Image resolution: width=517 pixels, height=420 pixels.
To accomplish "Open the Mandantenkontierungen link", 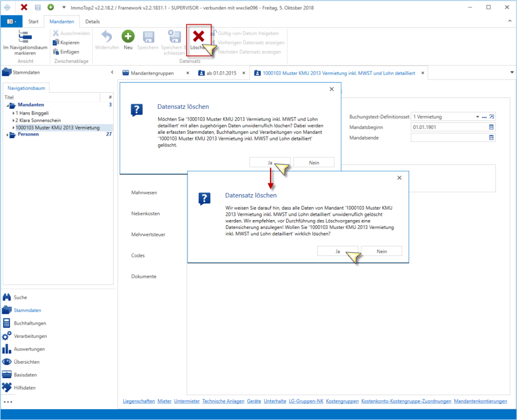I will point(480,401).
